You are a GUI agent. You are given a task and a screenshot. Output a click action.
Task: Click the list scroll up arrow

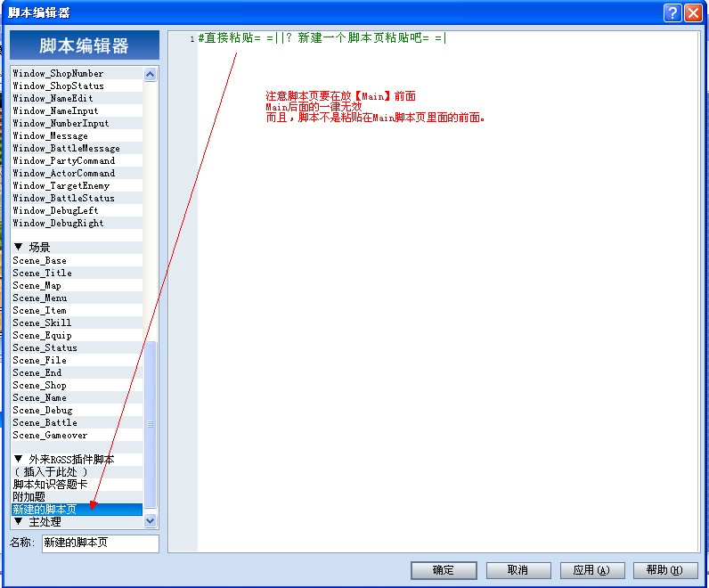(151, 74)
